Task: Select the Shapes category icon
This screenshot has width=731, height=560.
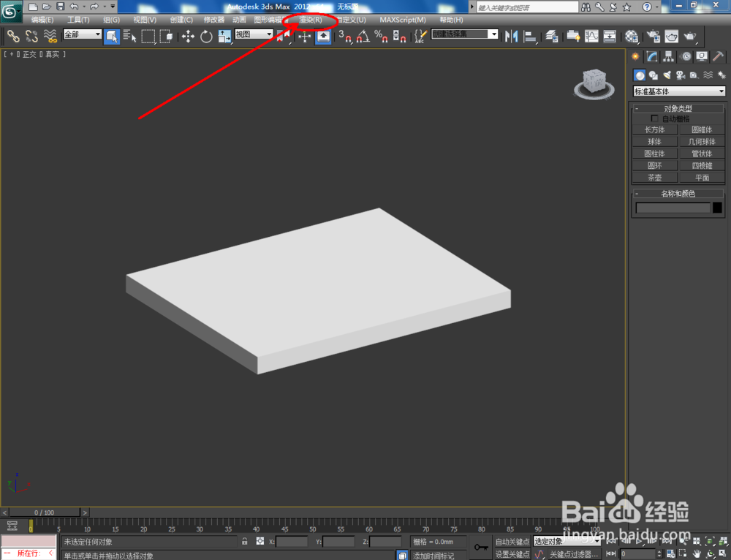Action: (653, 75)
